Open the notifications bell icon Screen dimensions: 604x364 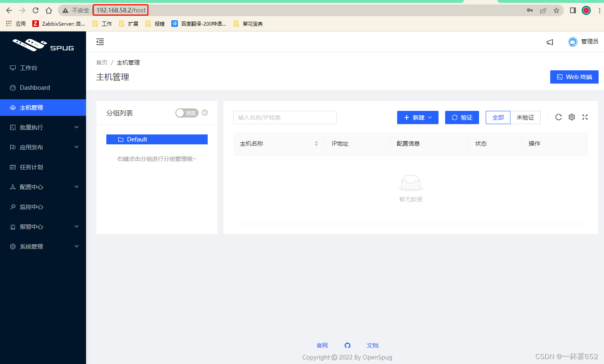click(x=550, y=42)
